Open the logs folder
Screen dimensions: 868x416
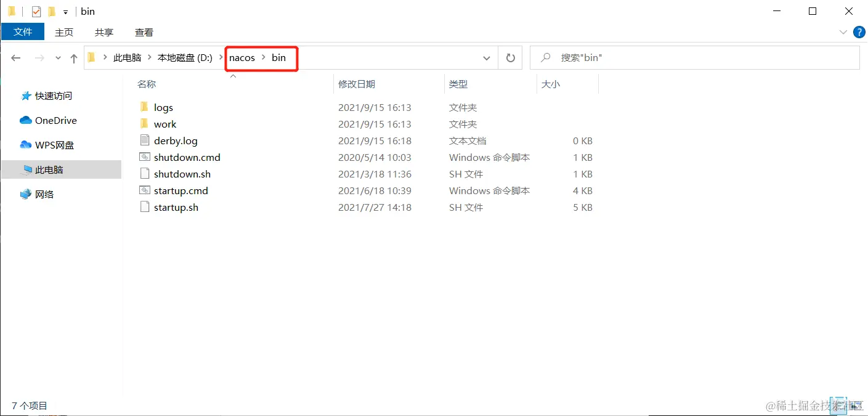164,107
